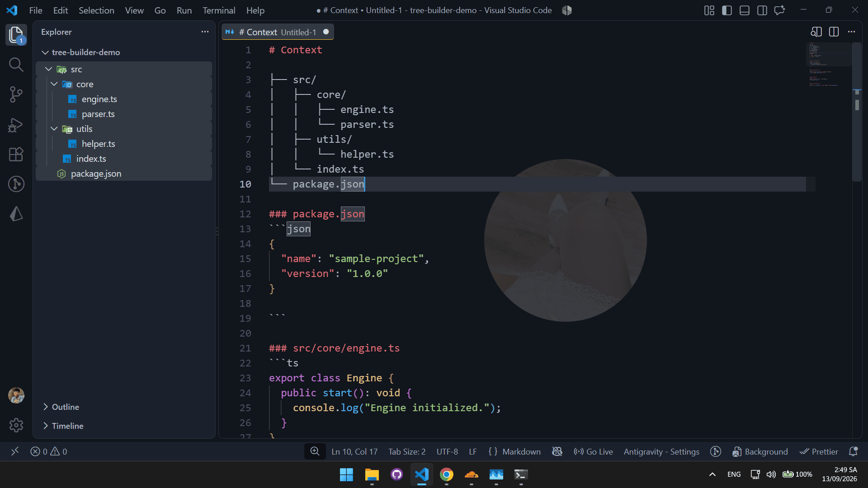The width and height of the screenshot is (868, 488).
Task: Toggle Go Live server
Action: (593, 451)
